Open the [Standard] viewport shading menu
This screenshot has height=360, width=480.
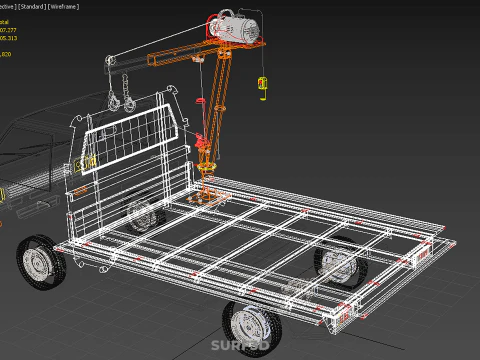[32, 7]
